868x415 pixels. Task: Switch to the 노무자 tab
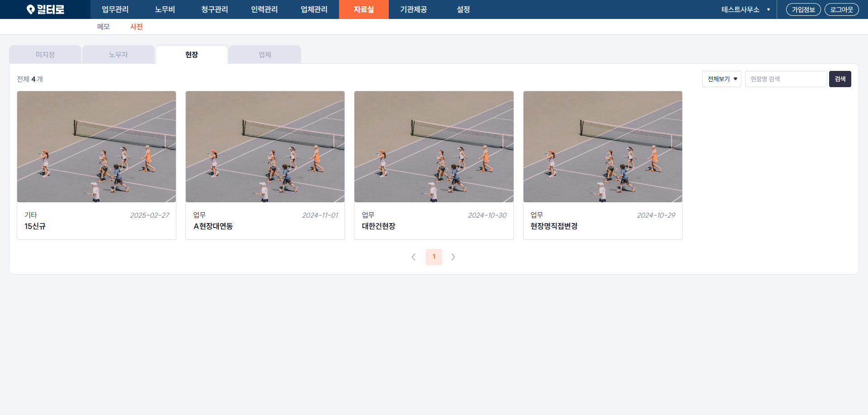pos(118,55)
